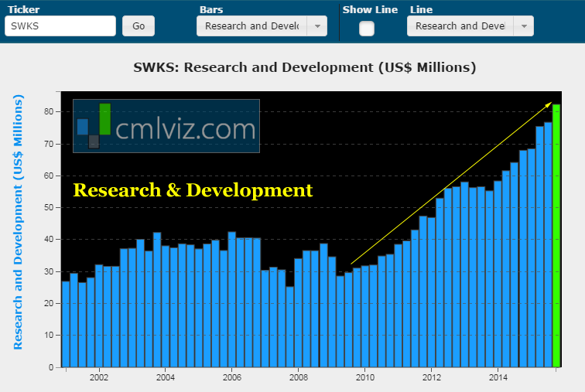
Task: Click the 80 y-axis value
Action: pos(49,111)
